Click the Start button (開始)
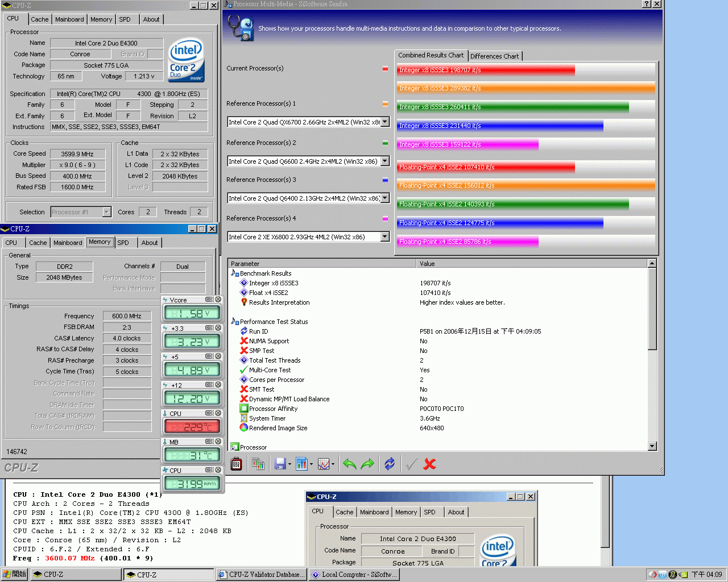728x582 pixels. click(14, 575)
